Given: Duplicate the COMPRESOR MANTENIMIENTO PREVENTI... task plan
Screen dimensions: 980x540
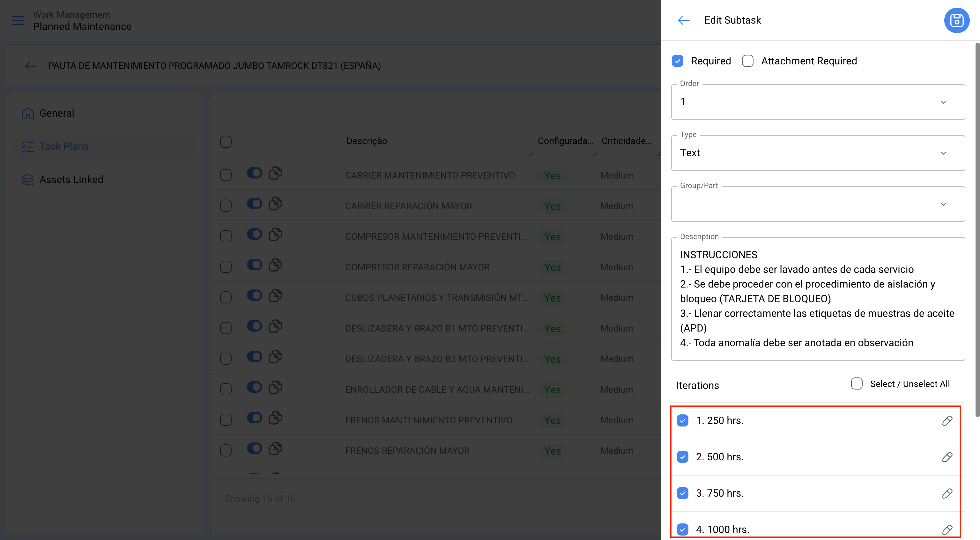Looking at the screenshot, I should [x=275, y=234].
